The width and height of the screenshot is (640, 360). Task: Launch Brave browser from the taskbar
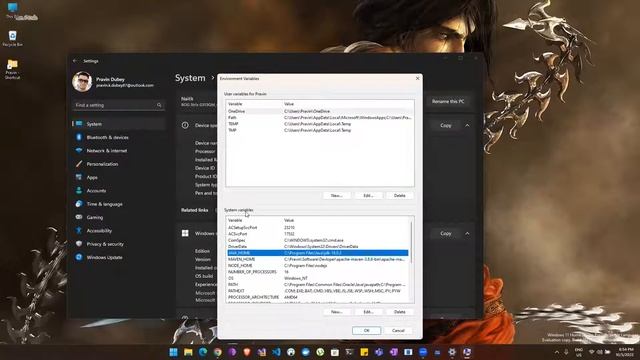click(x=247, y=352)
